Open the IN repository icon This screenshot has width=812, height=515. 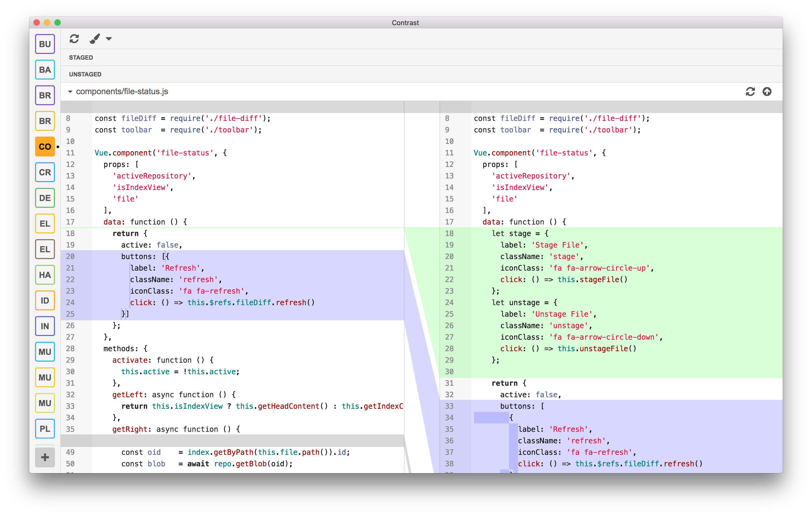click(x=45, y=326)
